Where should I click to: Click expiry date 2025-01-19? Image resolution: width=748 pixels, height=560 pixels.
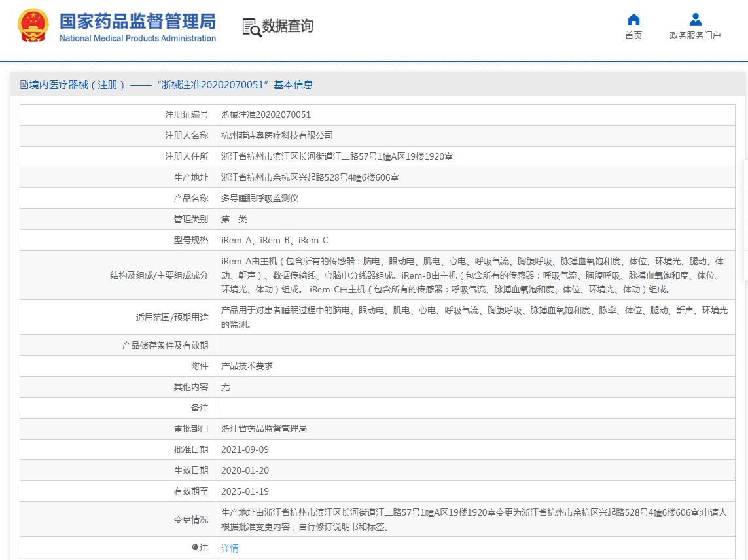click(245, 492)
